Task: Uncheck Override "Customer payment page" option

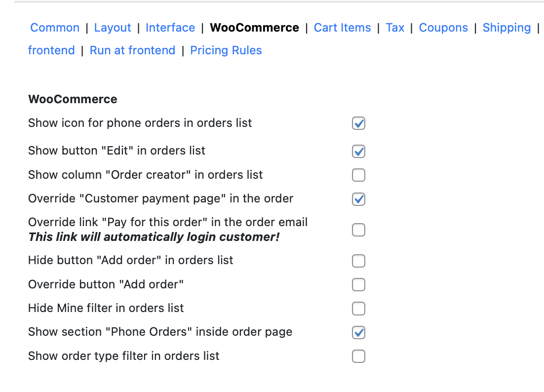Action: [358, 199]
